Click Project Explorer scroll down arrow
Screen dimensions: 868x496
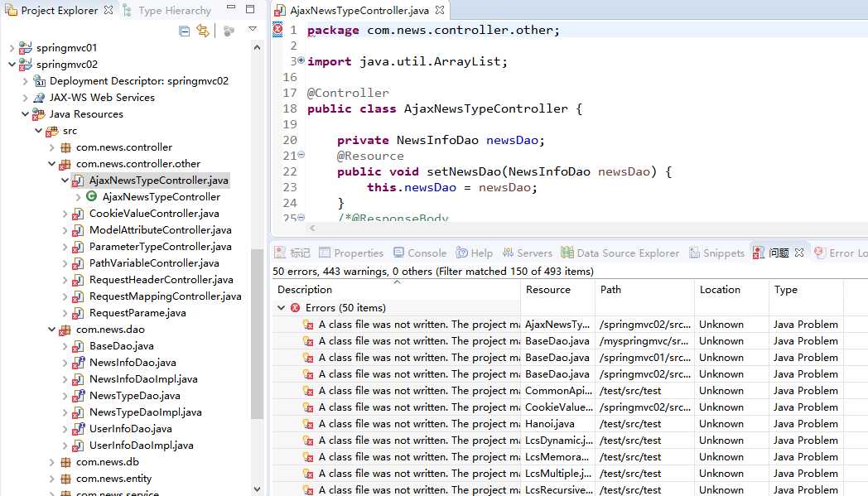pos(257,489)
